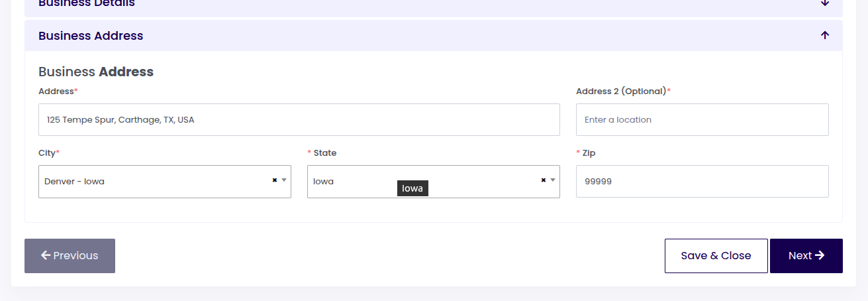Clear the City selection with the x icon
Image resolution: width=868 pixels, height=301 pixels.
(274, 180)
